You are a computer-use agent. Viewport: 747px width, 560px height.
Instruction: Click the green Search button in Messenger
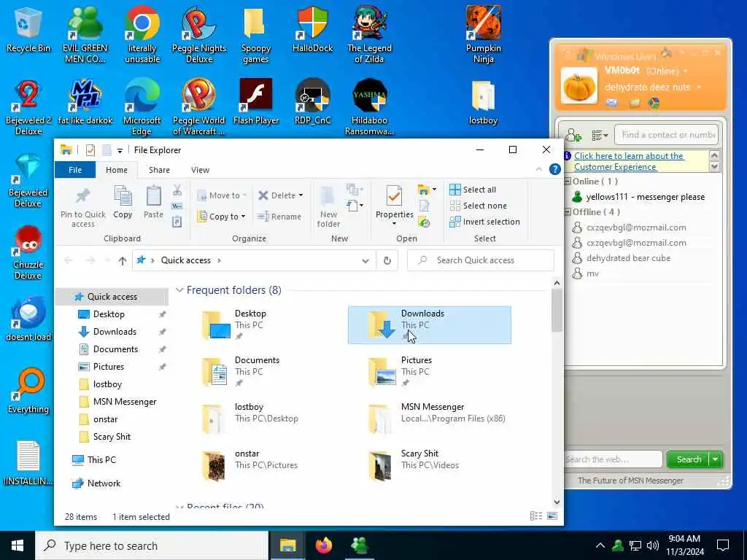[x=689, y=459]
